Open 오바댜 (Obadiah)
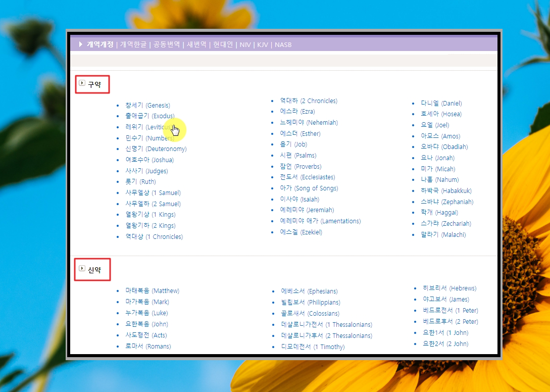 (444, 146)
